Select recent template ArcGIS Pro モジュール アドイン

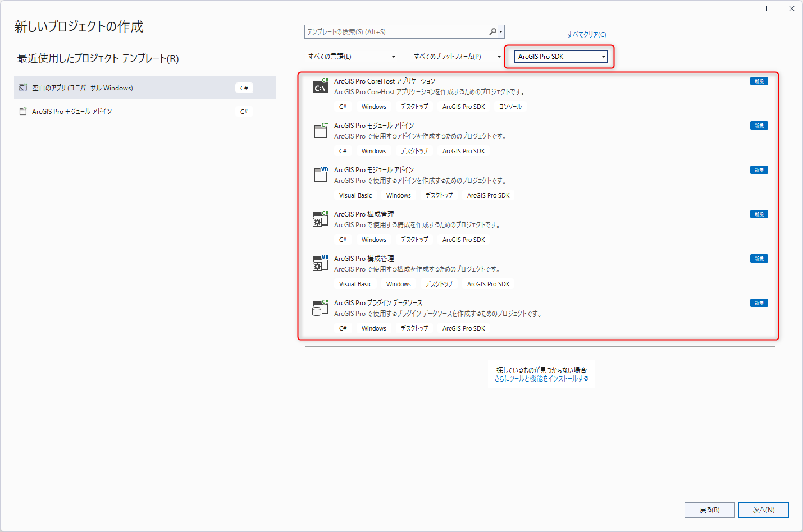pos(145,111)
